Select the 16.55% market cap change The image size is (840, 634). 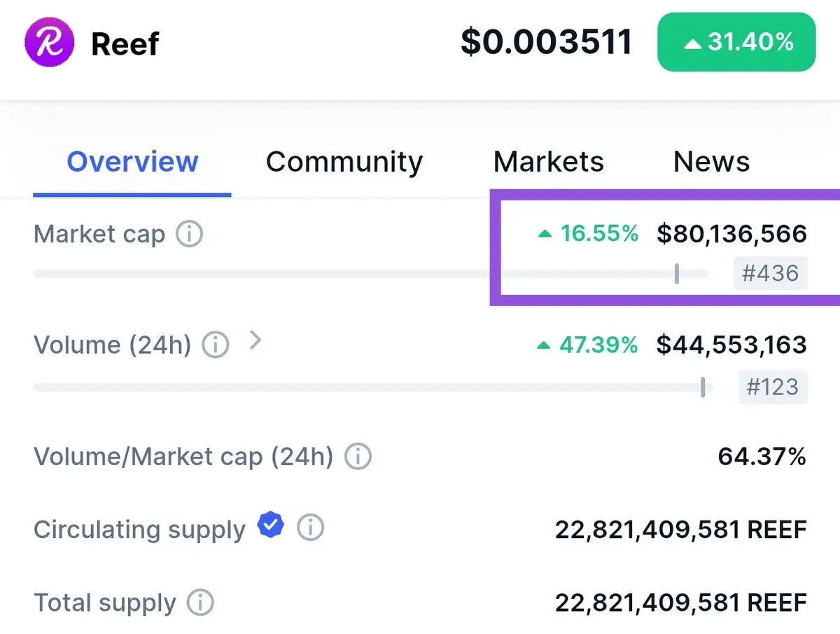(587, 233)
